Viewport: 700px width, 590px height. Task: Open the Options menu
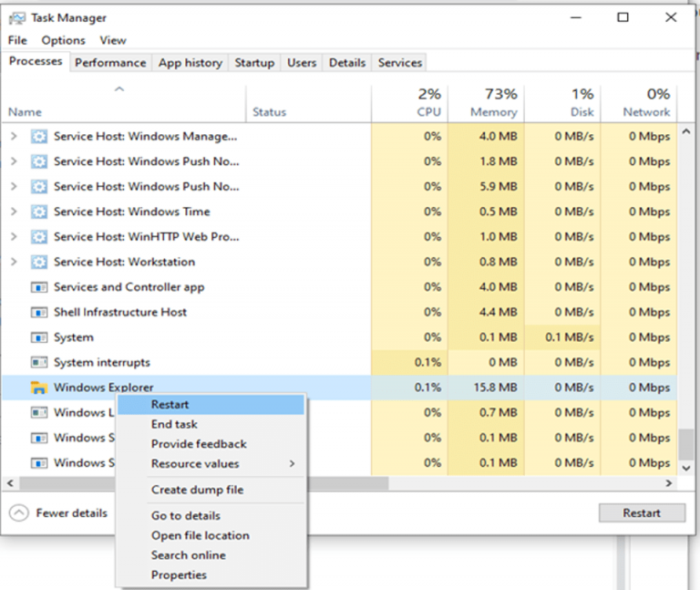click(63, 40)
